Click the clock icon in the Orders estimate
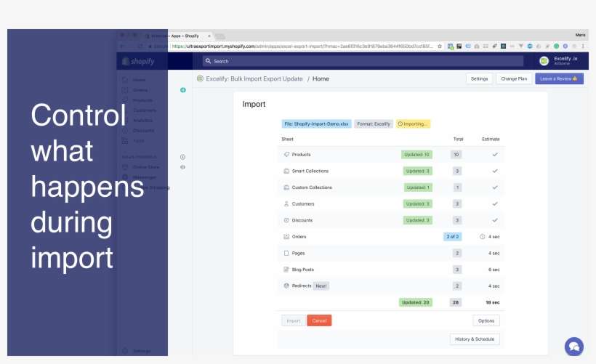The height and width of the screenshot is (364, 596). point(483,237)
